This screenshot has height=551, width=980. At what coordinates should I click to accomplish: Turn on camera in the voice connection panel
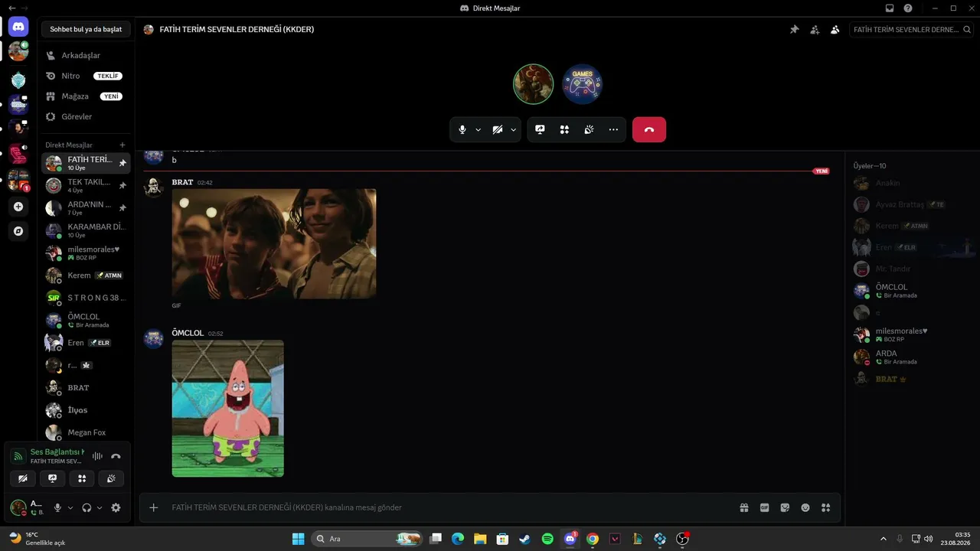(23, 478)
